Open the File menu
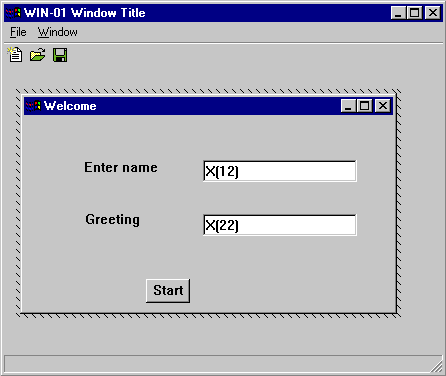 pos(18,32)
